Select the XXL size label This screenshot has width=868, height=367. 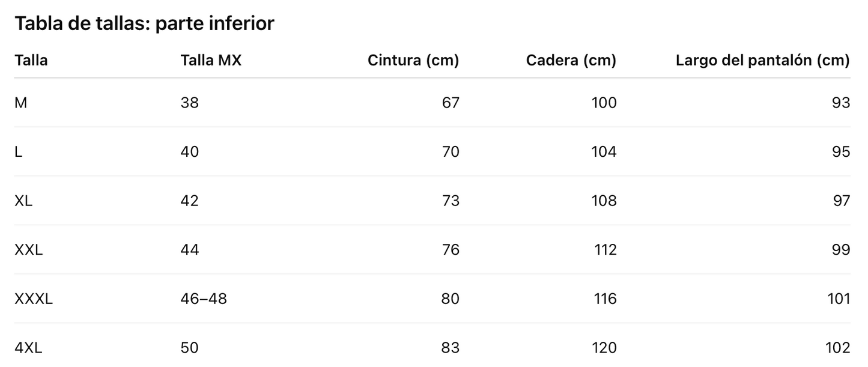[x=29, y=250]
